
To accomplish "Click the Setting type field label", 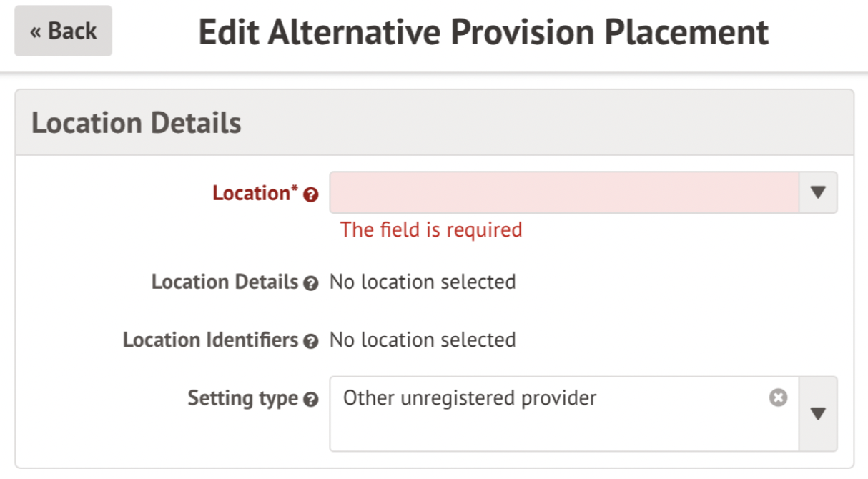I will [242, 398].
